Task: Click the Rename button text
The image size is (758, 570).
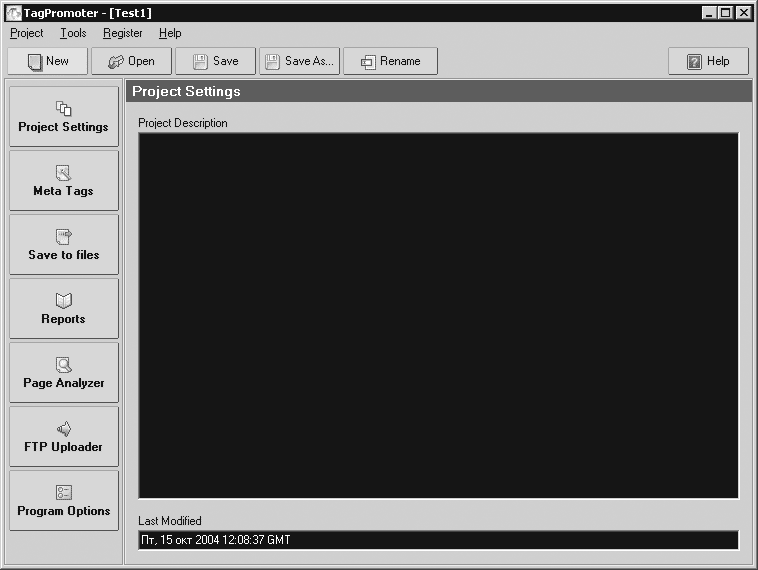Action: (x=400, y=61)
